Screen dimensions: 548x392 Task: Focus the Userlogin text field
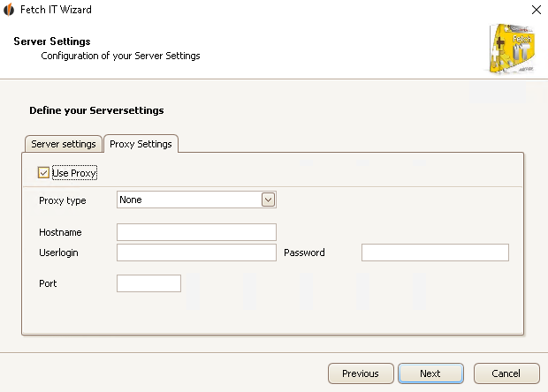tap(196, 253)
